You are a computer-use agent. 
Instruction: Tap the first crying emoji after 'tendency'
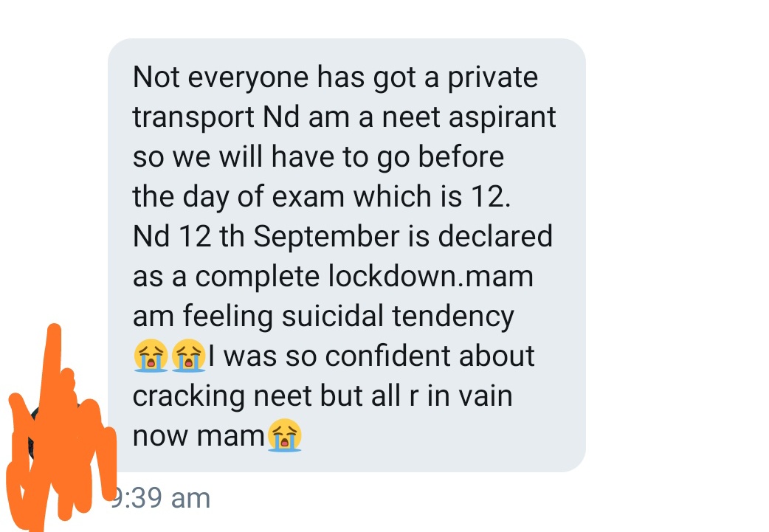coord(151,356)
